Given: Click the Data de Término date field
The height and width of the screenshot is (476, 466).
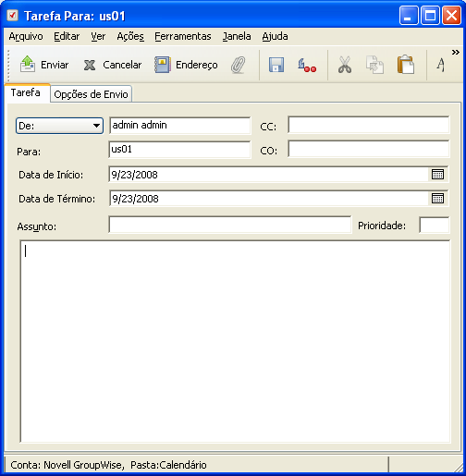Looking at the screenshot, I should coord(269,199).
